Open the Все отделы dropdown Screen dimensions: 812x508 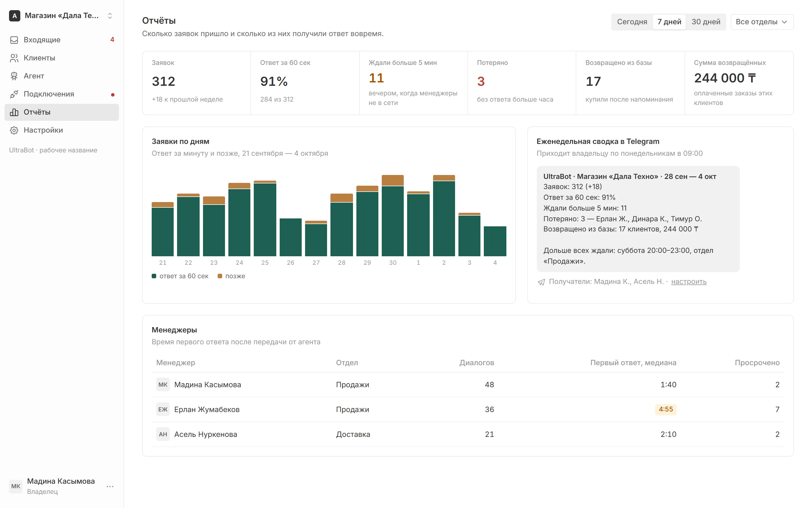click(762, 22)
